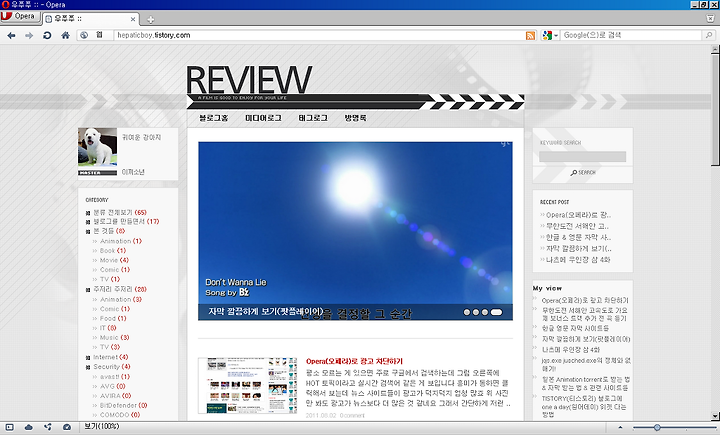Viewport: 720px width, 435px height.
Task: Click the bullet icon beside 블로그를 만들면서
Action: pyautogui.click(x=88, y=222)
